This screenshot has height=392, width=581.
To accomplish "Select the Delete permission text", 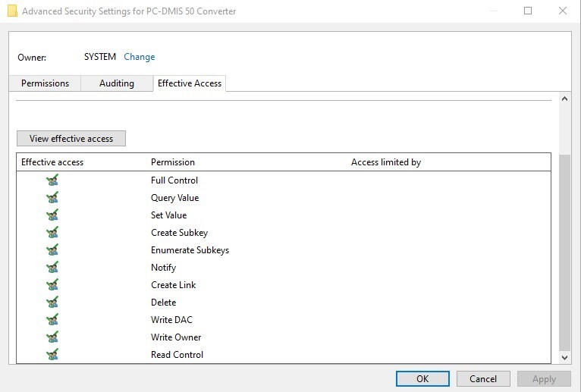I will (x=163, y=303).
